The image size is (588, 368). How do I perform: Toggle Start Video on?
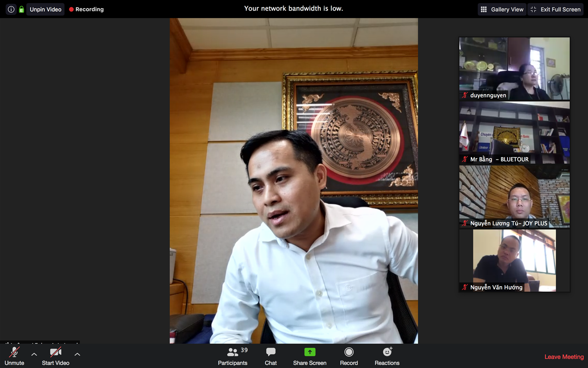coord(56,356)
